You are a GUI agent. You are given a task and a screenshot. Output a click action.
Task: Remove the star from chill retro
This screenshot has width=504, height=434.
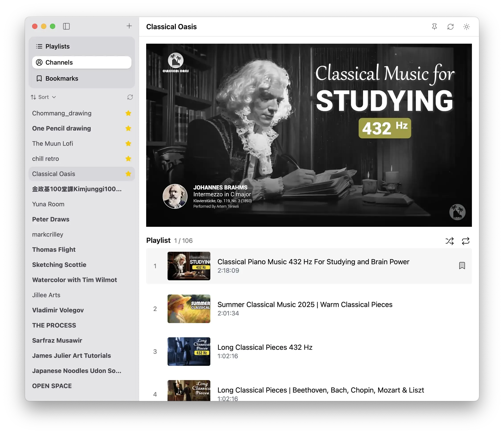click(128, 159)
